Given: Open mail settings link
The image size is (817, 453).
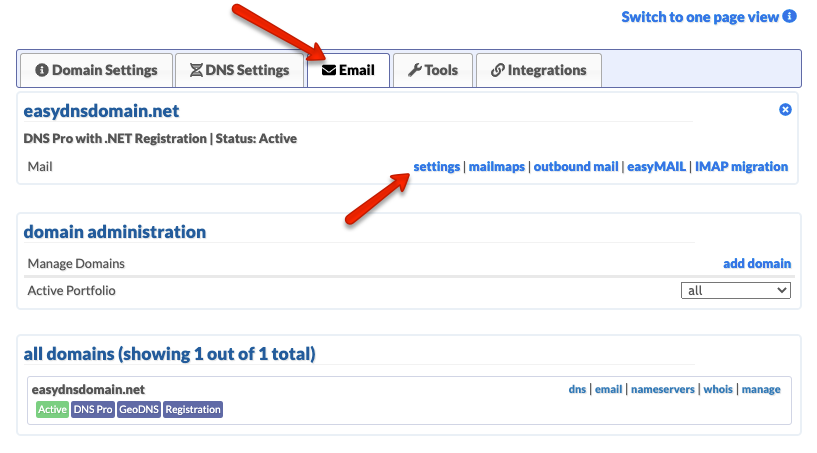Looking at the screenshot, I should pyautogui.click(x=437, y=167).
